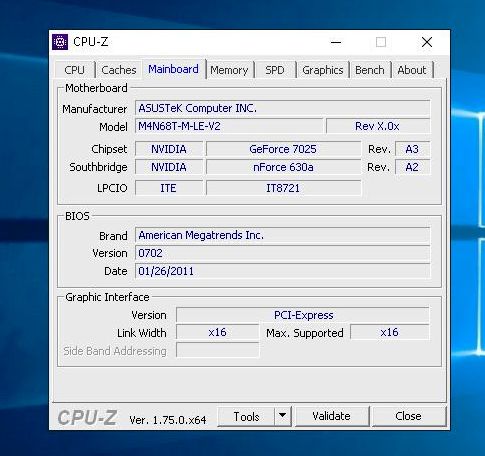Click the Tools button
Image resolution: width=485 pixels, height=456 pixels.
click(x=246, y=416)
